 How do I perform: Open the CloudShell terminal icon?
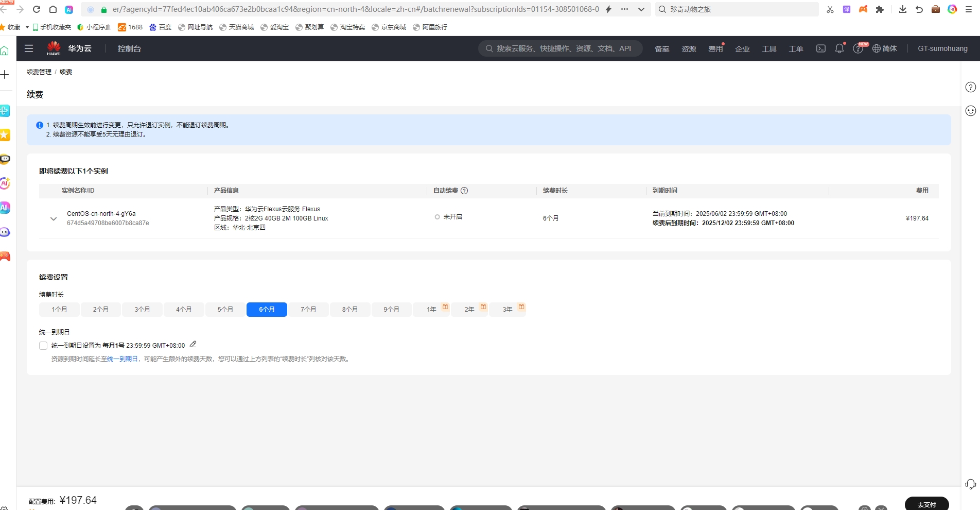[821, 48]
